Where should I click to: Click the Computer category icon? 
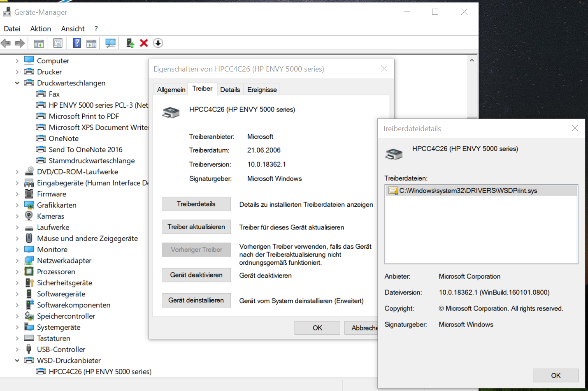tap(29, 60)
